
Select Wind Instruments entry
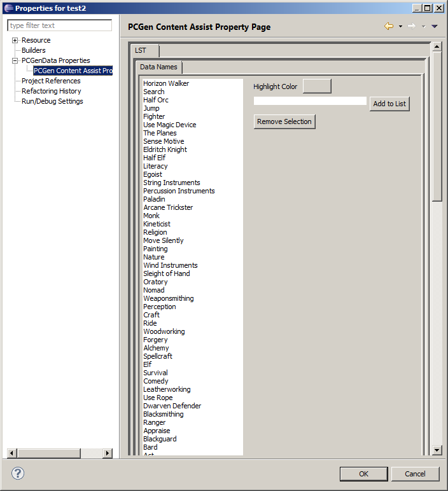point(171,265)
